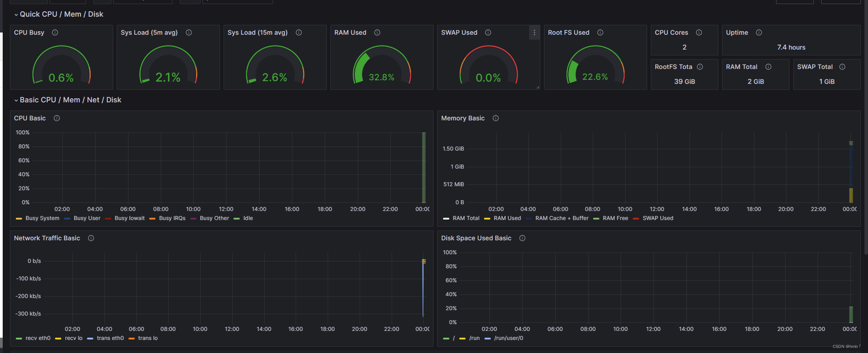Image resolution: width=868 pixels, height=353 pixels.
Task: Click the RAM Used 32.8% gauge
Action: (x=382, y=65)
